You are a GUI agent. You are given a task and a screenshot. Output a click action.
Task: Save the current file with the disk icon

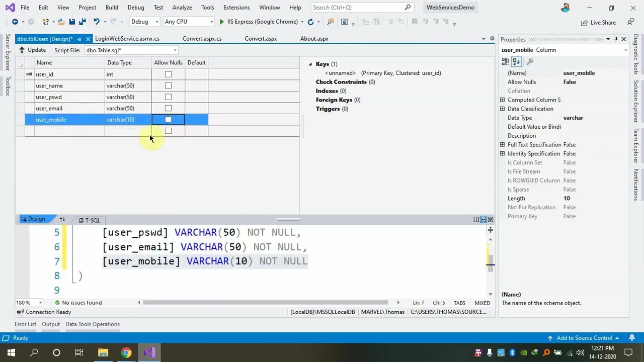coord(72,22)
